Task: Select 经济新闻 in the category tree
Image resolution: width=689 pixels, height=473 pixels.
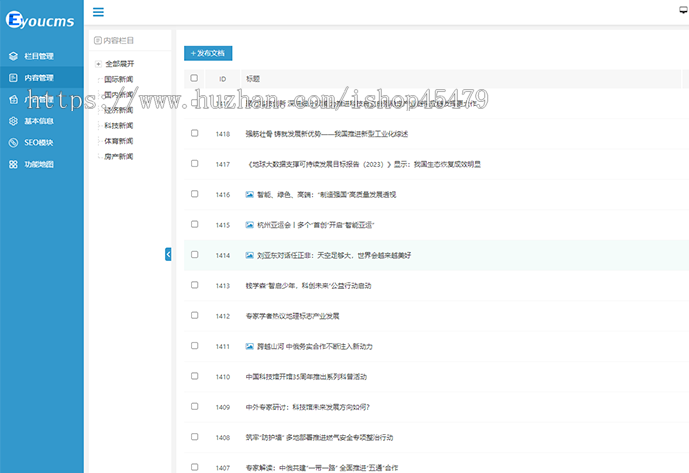Action: point(119,110)
